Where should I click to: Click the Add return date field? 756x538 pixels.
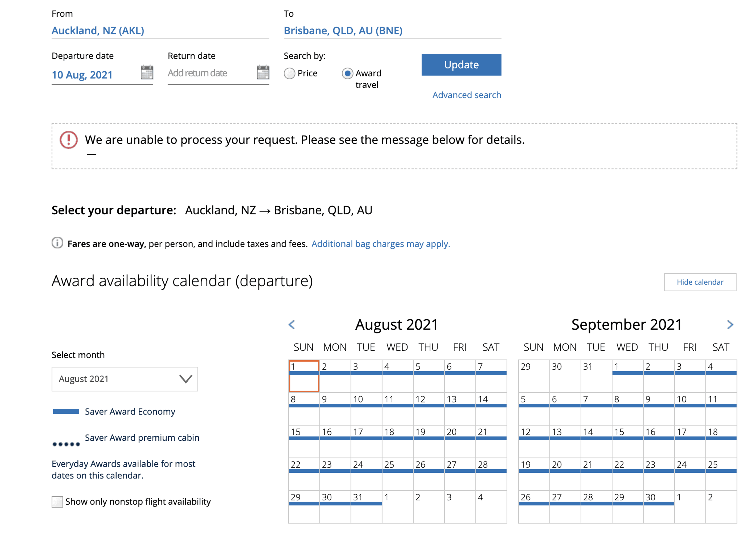click(x=208, y=73)
